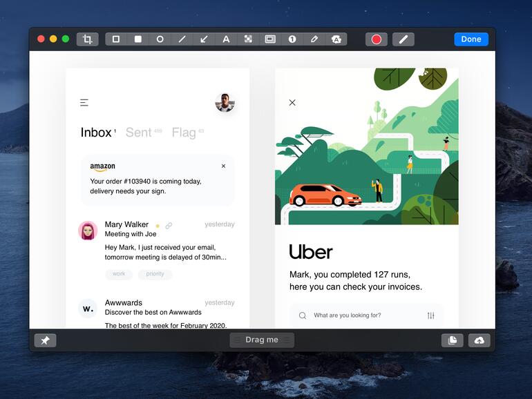
Task: Click the Uber car illustration
Action: [325, 195]
